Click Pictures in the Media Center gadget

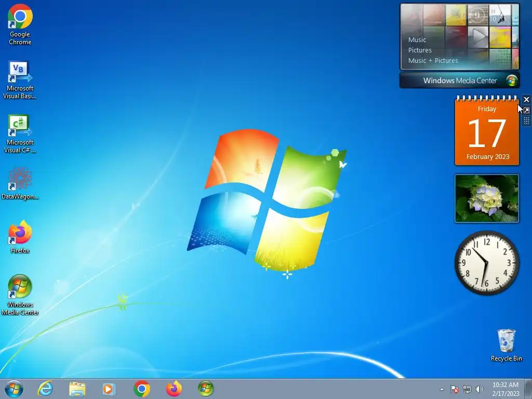[x=420, y=50]
